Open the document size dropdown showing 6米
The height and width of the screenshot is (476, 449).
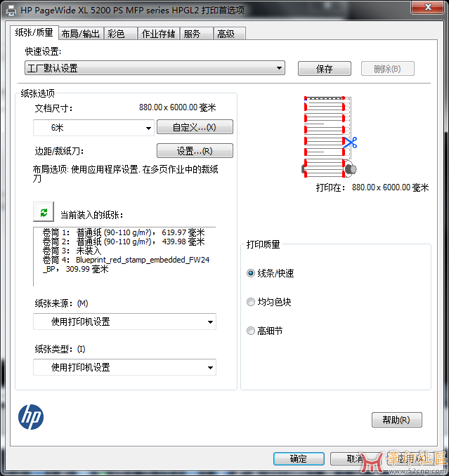[x=93, y=128]
